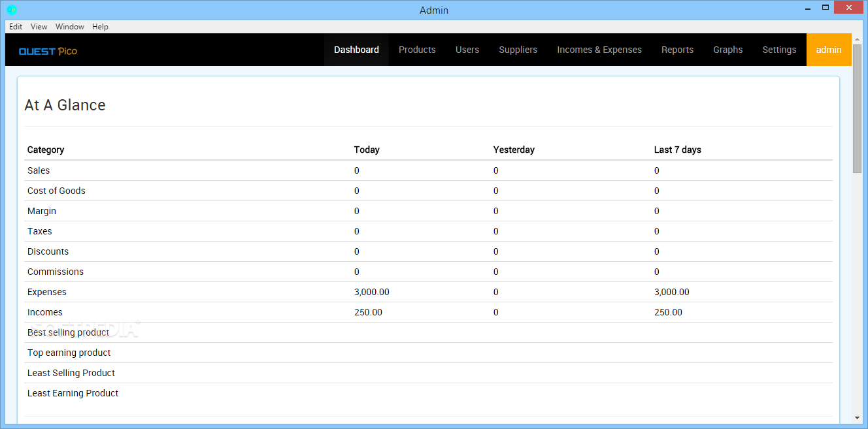Click Expenses last 7 days 3,000.00

point(672,292)
